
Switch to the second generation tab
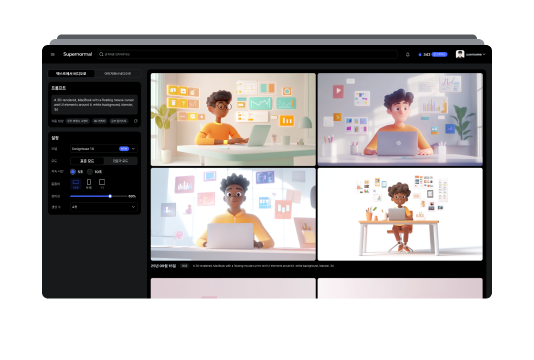117,74
